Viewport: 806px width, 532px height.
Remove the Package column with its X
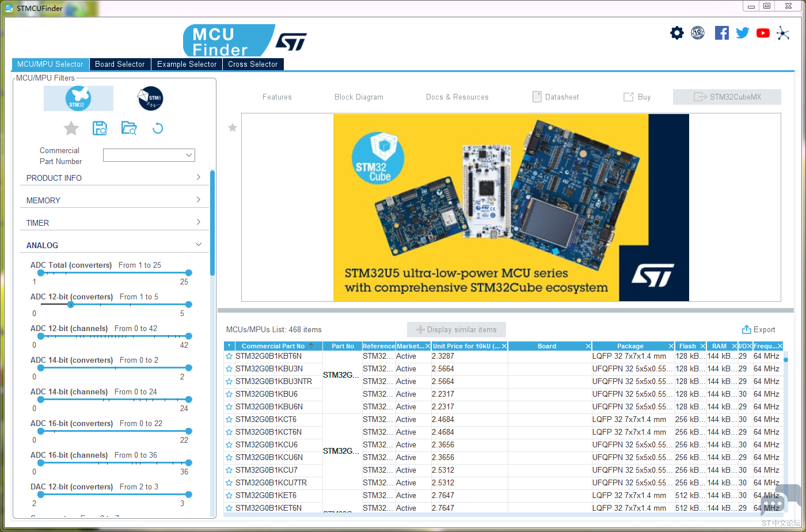[x=671, y=346]
